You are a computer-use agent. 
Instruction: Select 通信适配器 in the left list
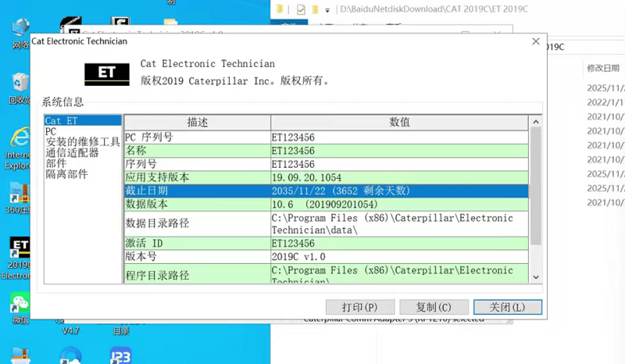(72, 153)
